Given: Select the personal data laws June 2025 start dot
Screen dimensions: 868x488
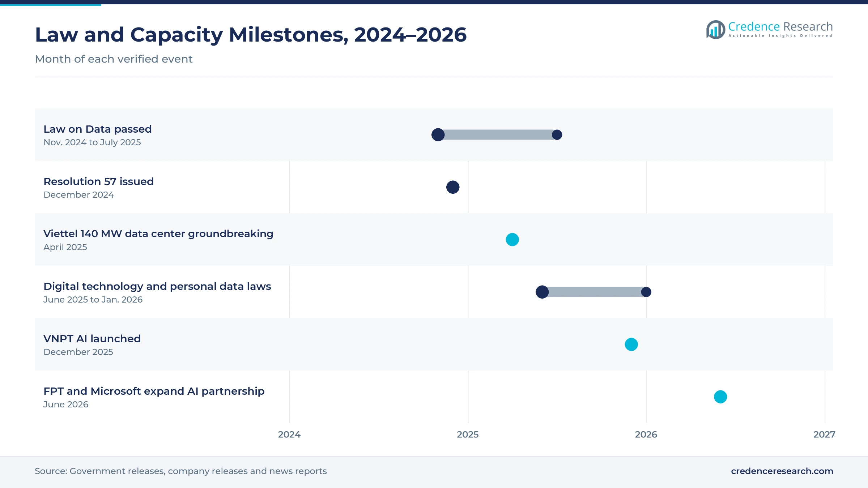Looking at the screenshot, I should pyautogui.click(x=542, y=292).
